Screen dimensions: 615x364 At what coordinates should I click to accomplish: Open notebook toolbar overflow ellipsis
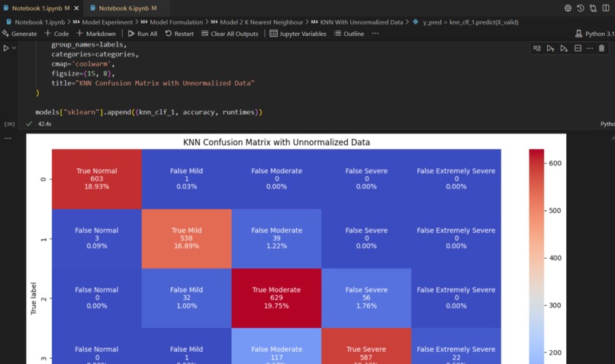click(375, 34)
